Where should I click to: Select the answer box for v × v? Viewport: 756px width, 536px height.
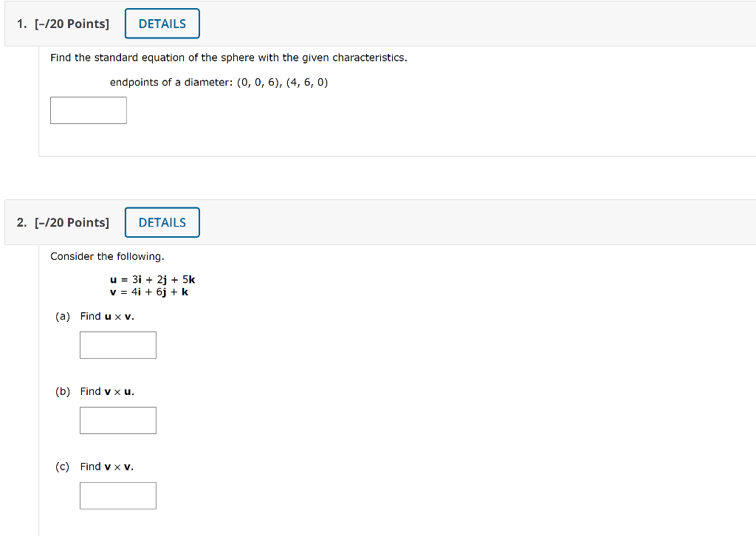117,495
